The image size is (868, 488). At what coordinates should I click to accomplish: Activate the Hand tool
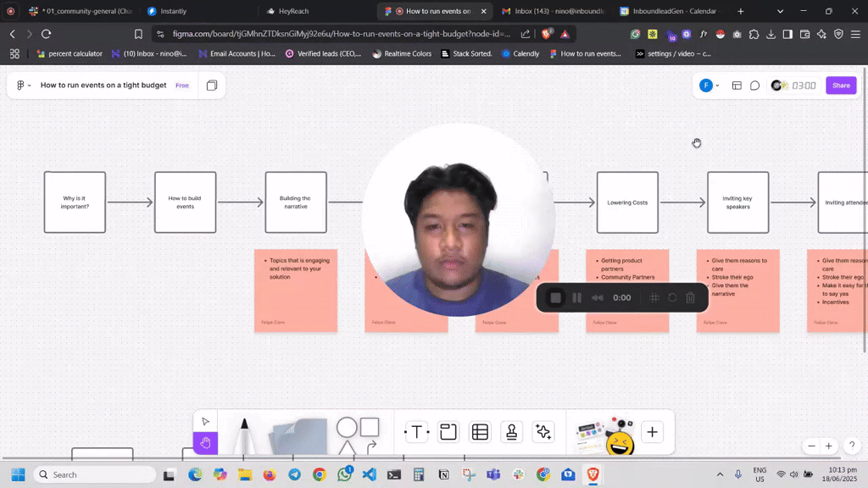205,443
